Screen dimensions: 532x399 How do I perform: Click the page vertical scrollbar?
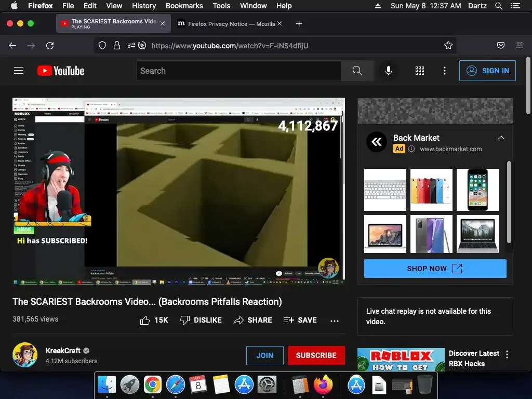click(528, 86)
